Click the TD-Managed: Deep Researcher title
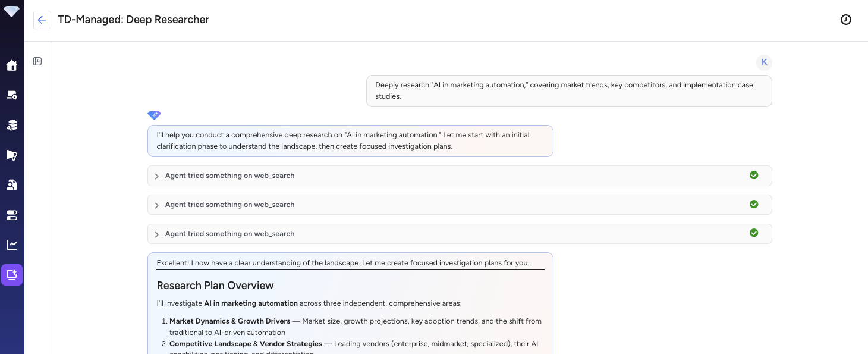Viewport: 868px width, 354px height. 133,20
